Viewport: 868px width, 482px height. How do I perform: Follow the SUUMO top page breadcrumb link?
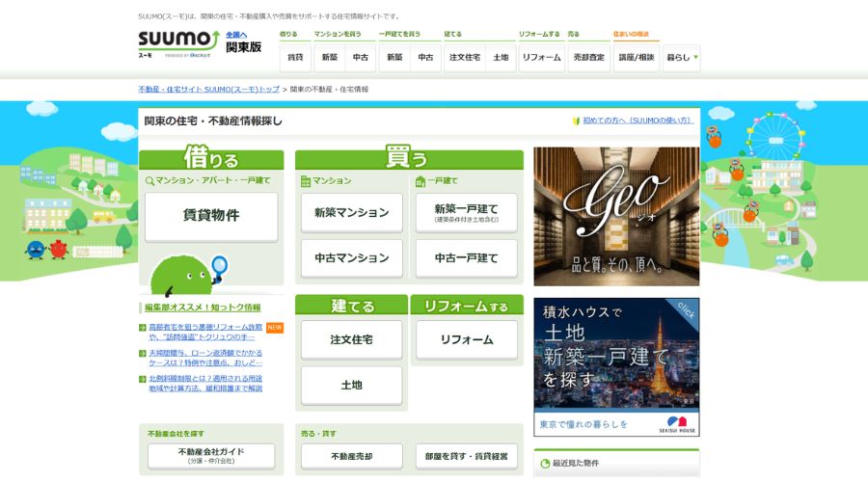click(x=208, y=89)
